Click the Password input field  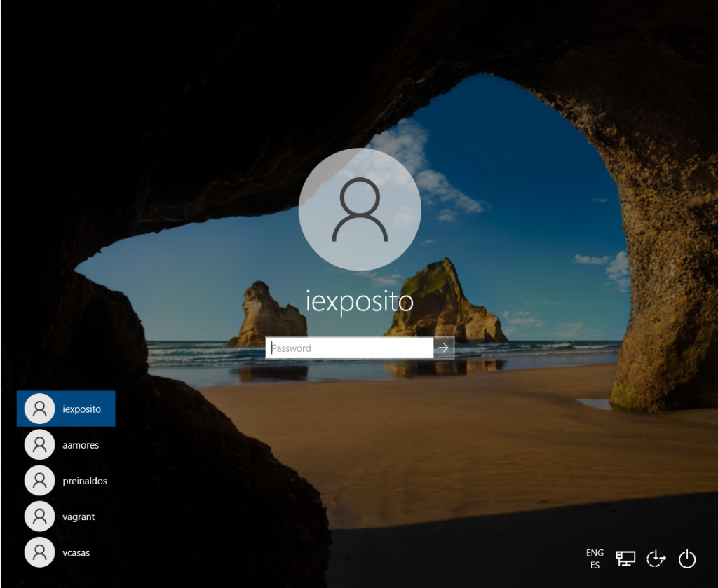click(349, 348)
